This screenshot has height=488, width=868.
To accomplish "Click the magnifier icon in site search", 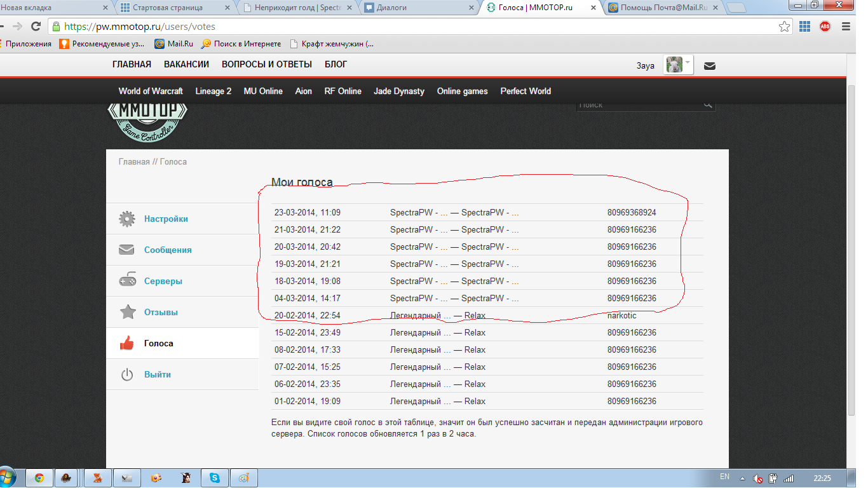I will (707, 104).
